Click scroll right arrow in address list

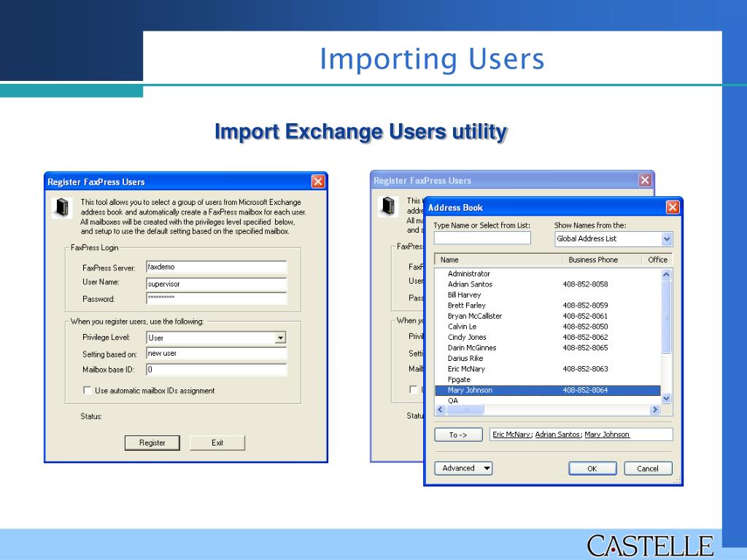[655, 410]
